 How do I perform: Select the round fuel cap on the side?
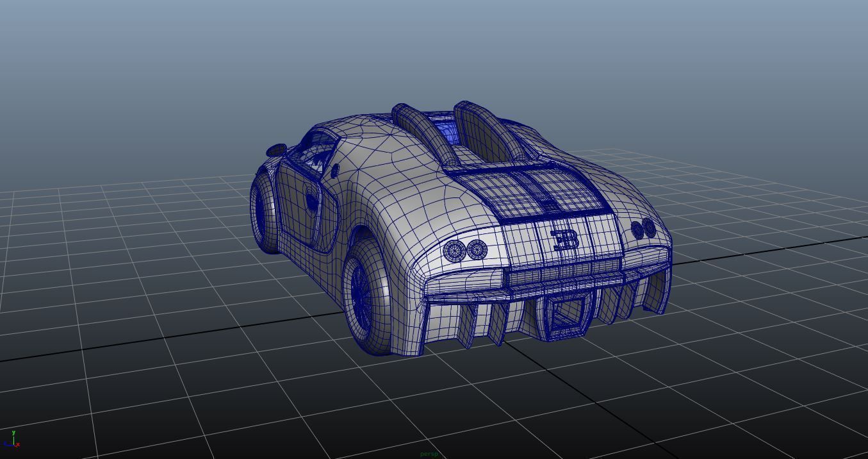tap(335, 171)
